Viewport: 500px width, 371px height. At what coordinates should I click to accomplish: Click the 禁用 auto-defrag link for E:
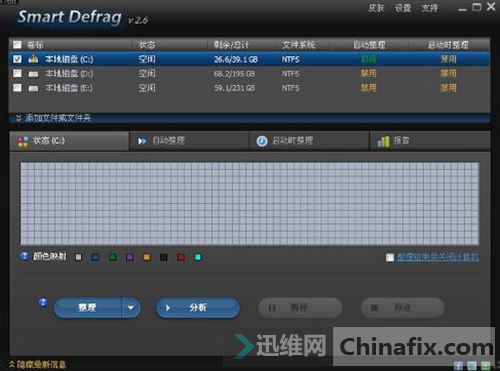click(x=369, y=88)
